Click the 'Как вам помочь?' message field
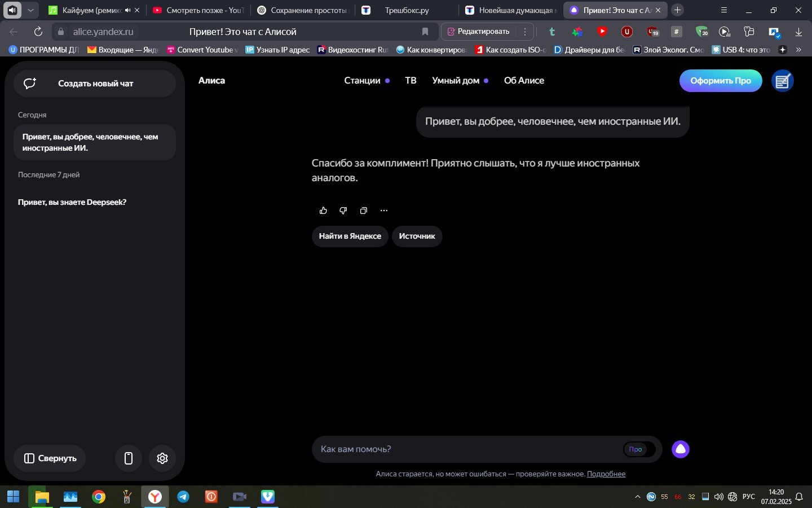Screen dimensions: 812x508 [468, 449]
